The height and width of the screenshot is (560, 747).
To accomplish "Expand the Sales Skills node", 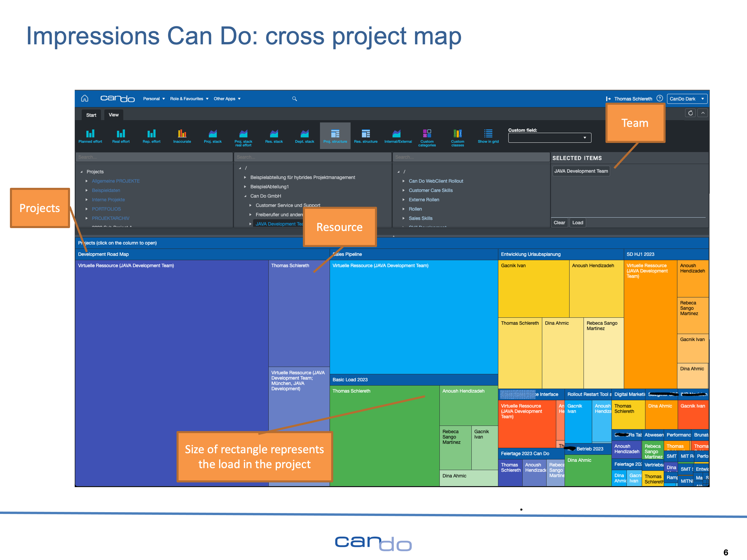I will tap(404, 218).
